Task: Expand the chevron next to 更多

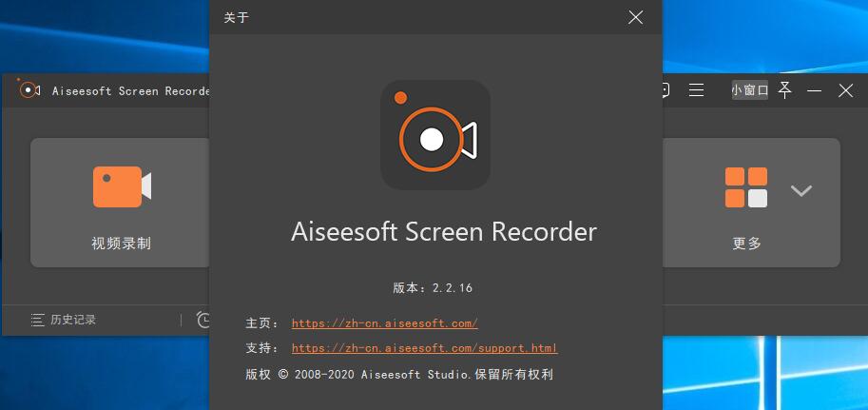Action: [800, 191]
